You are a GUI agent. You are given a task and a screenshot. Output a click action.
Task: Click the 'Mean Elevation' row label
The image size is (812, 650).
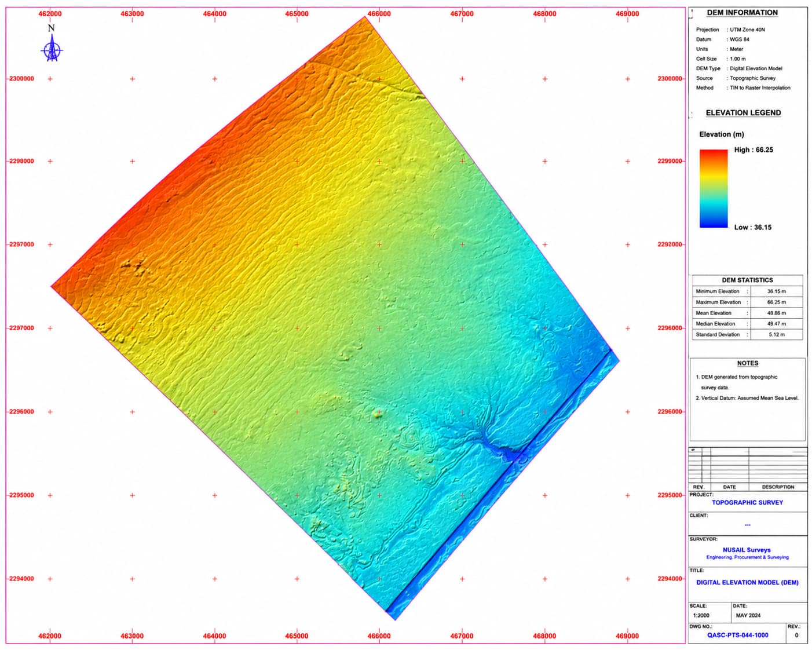714,313
